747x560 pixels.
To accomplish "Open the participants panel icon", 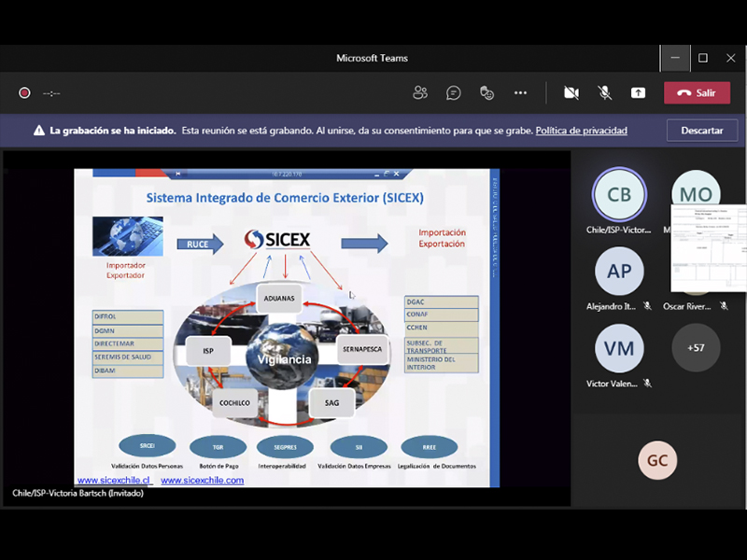I will tap(419, 92).
